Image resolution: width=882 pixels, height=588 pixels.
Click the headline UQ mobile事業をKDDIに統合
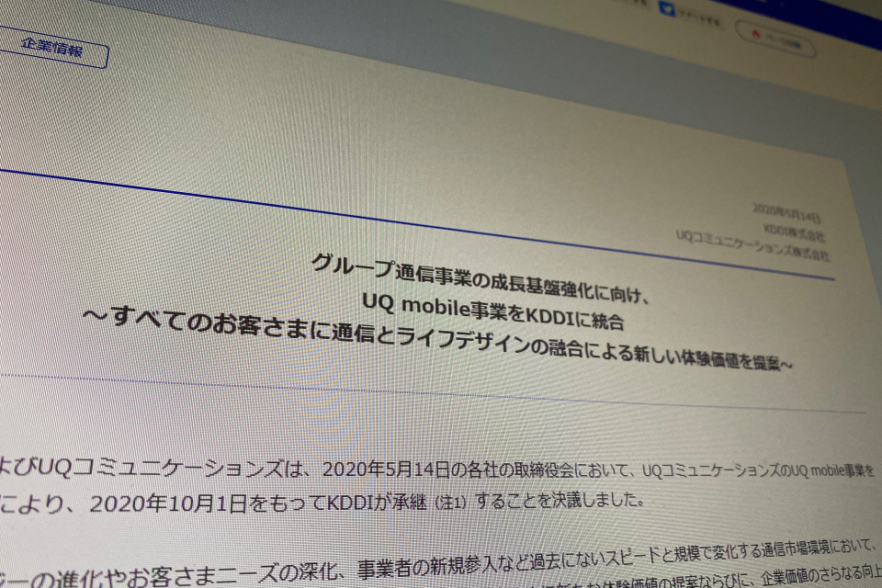coord(493,313)
